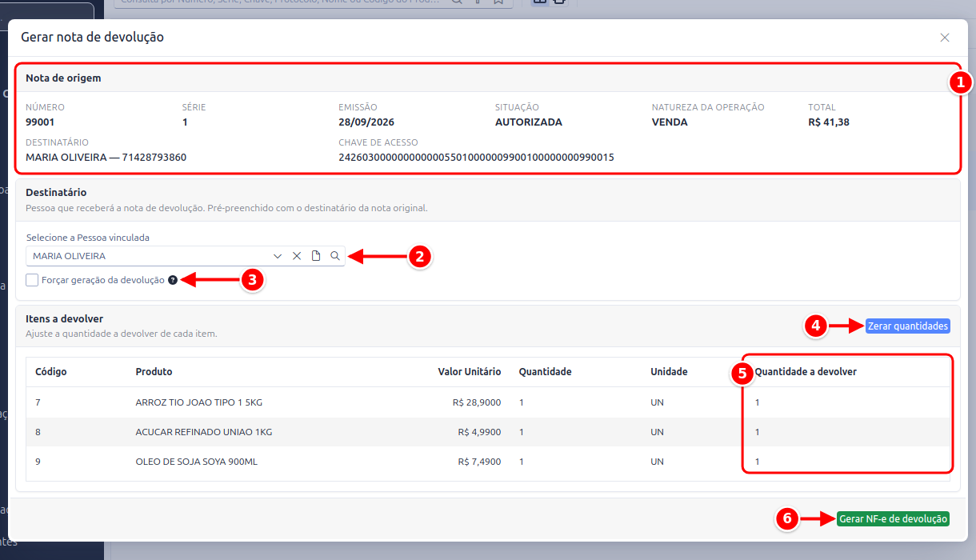Click unit price R$ 7,4900

point(480,462)
